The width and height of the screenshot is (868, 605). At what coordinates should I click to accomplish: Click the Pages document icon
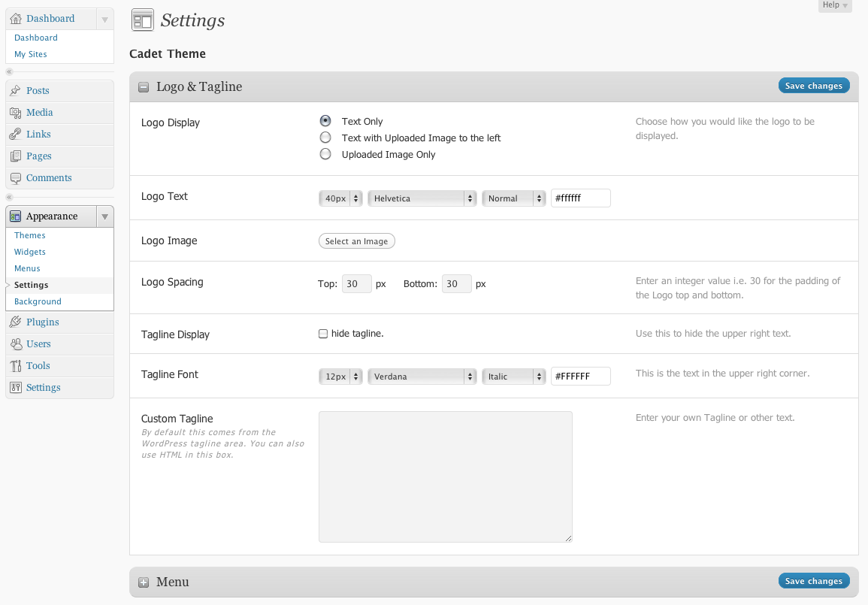(x=16, y=156)
